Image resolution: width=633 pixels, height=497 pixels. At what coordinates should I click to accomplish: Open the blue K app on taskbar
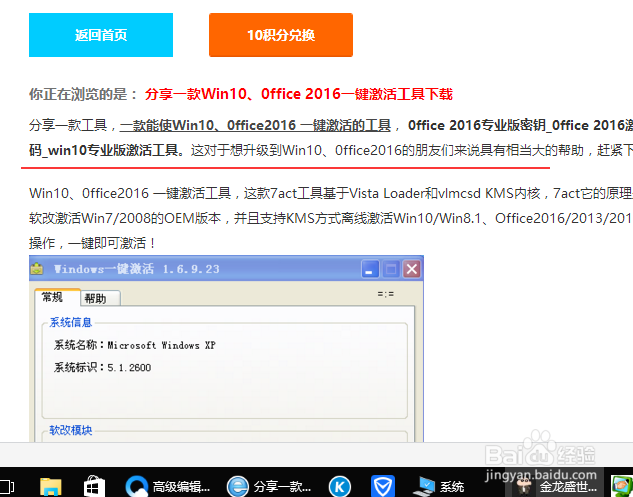(x=340, y=487)
